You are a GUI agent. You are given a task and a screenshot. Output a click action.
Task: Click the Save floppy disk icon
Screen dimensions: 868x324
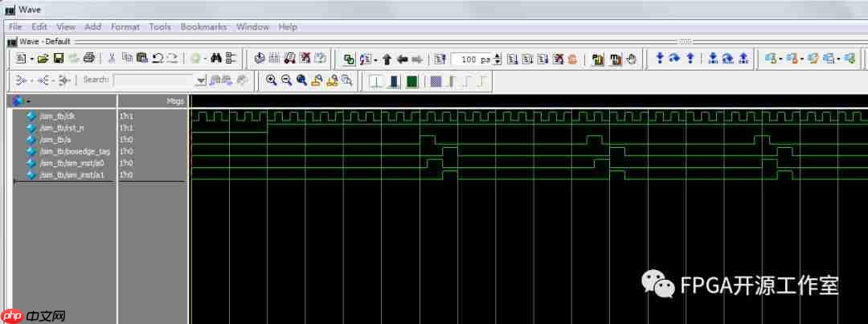58,58
